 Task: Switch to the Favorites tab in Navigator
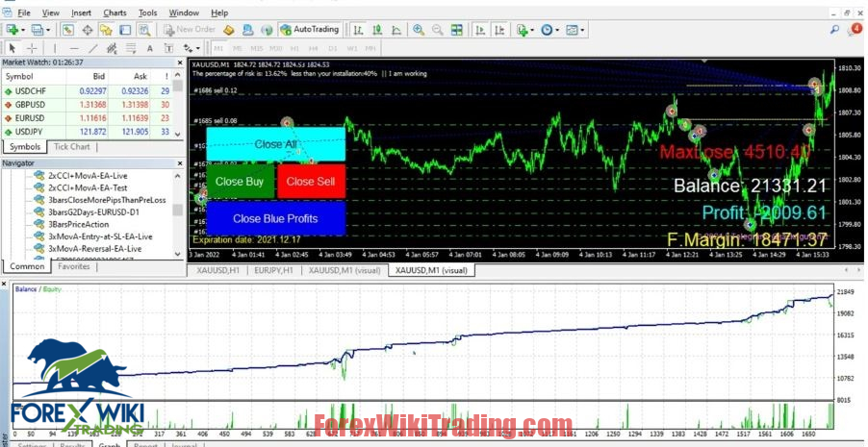pos(74,266)
